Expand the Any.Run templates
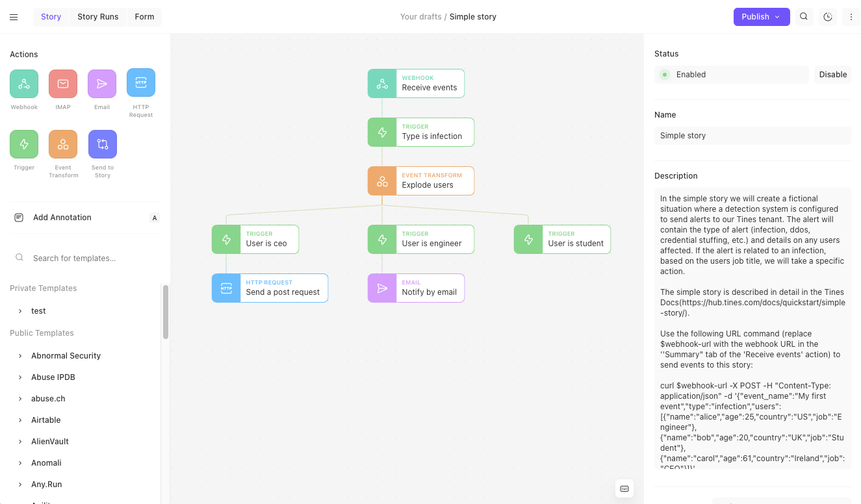The image size is (861, 504). pyautogui.click(x=20, y=485)
